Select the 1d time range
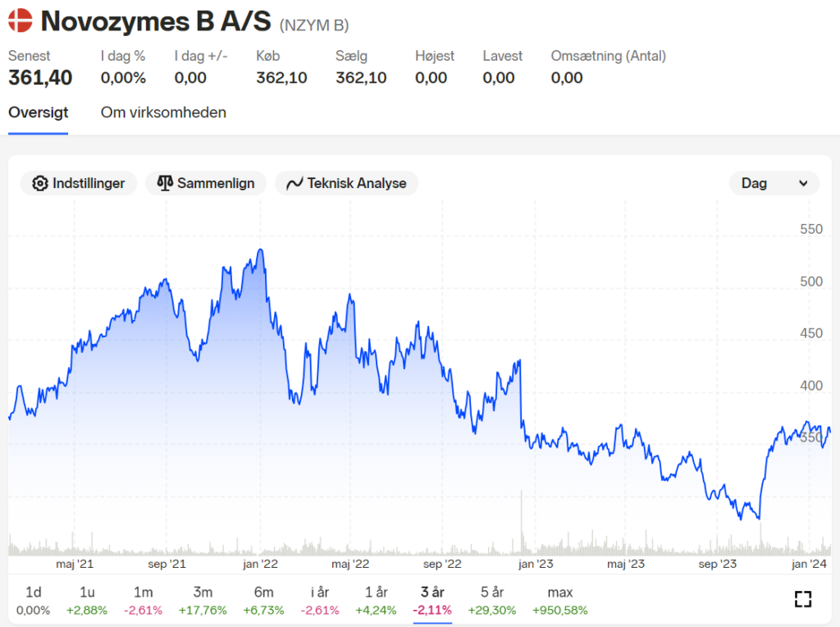 33,600
